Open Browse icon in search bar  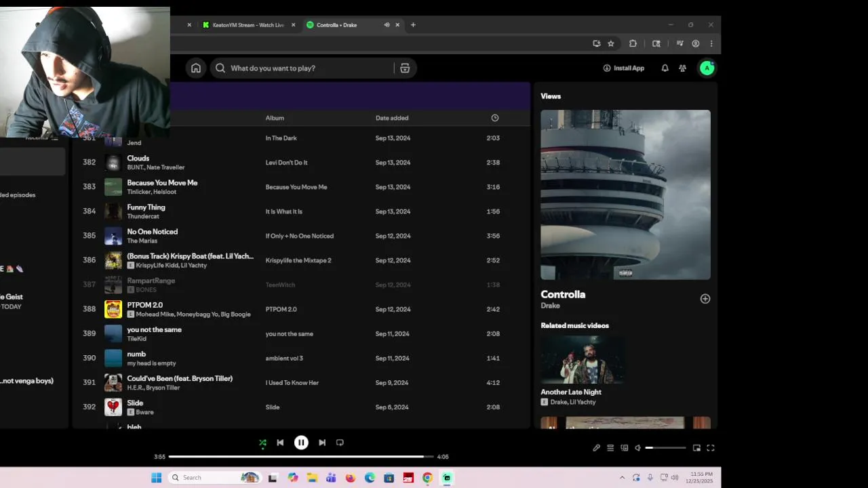coord(405,68)
